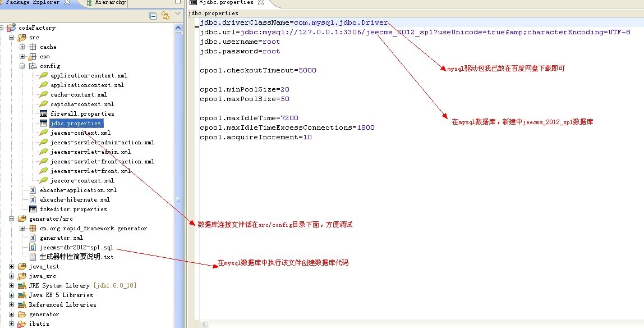Image resolution: width=644 pixels, height=328 pixels.
Task: Expand the cache package
Action: (x=22, y=47)
